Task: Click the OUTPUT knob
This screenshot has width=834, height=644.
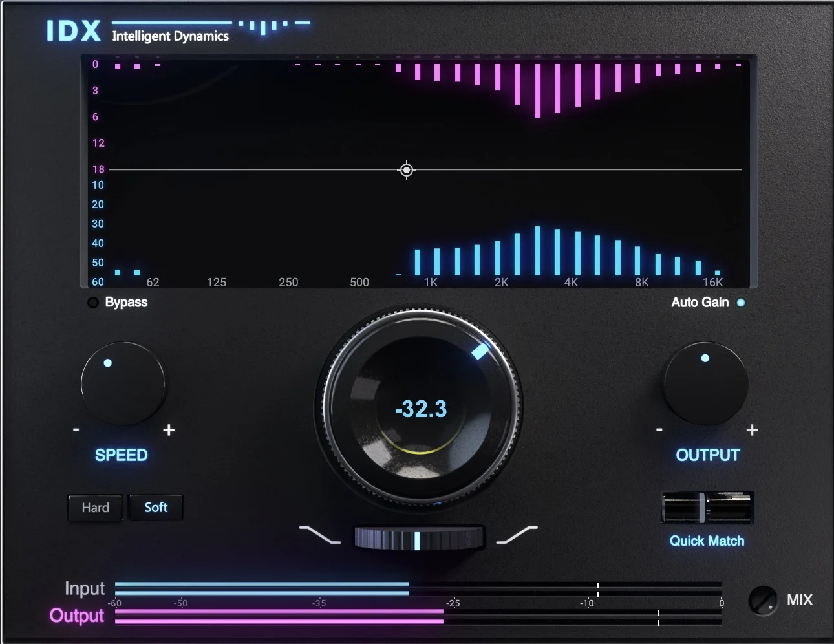Action: pyautogui.click(x=705, y=383)
